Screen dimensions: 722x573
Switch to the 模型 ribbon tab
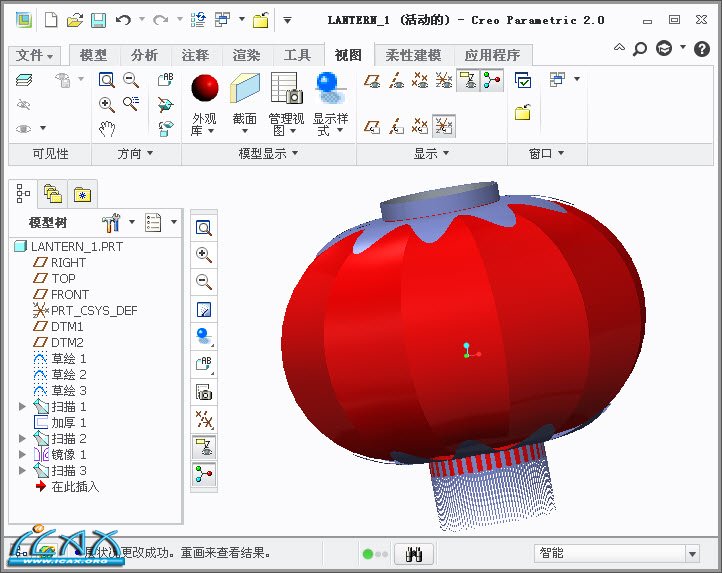93,55
